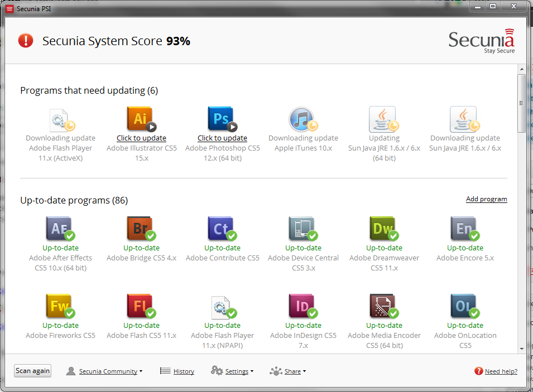Image resolution: width=533 pixels, height=392 pixels.
Task: Select the Adobe Fireworks CS5 Fw icon
Action: click(60, 306)
